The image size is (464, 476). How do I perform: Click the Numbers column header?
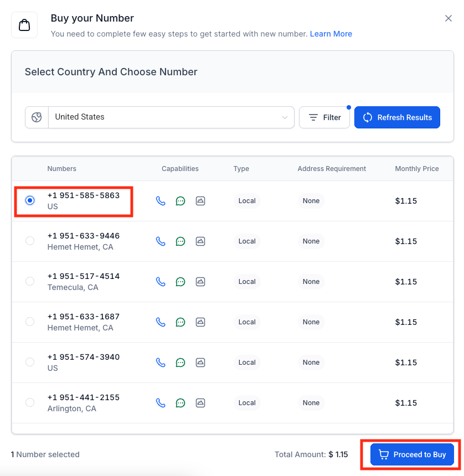coord(62,169)
